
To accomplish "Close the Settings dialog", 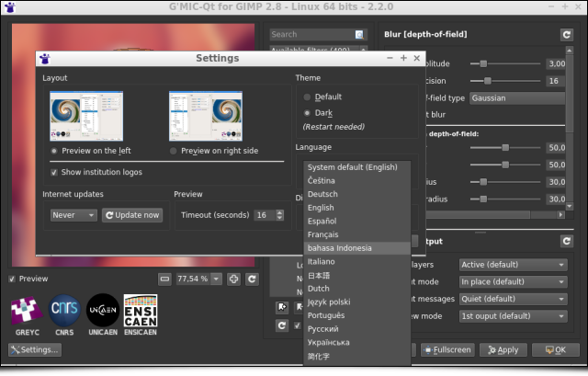I will click(x=416, y=58).
